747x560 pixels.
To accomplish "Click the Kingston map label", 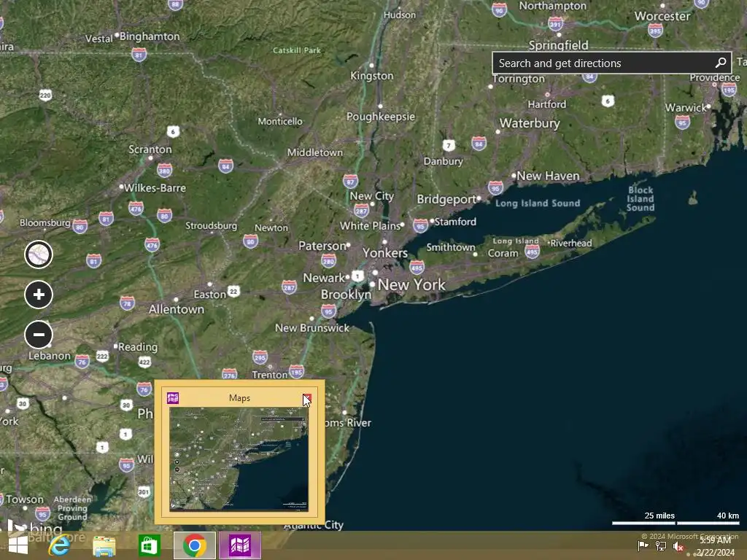I will coord(372,76).
